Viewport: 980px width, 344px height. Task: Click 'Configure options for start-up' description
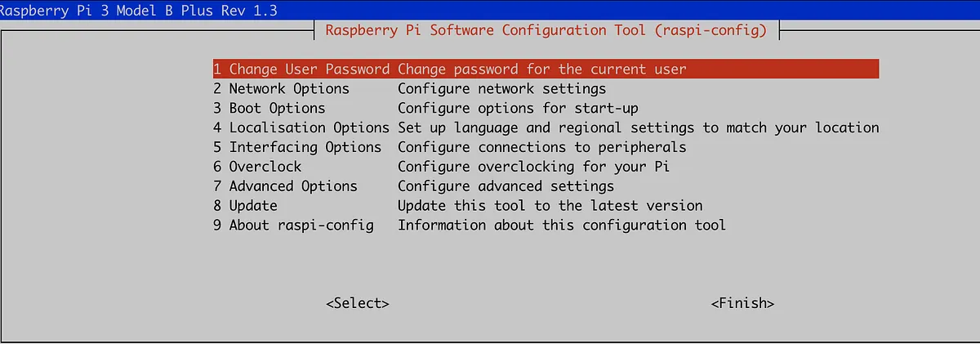[518, 108]
